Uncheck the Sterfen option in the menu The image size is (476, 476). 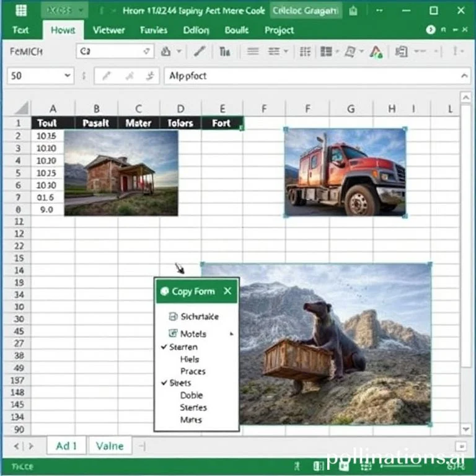click(164, 347)
